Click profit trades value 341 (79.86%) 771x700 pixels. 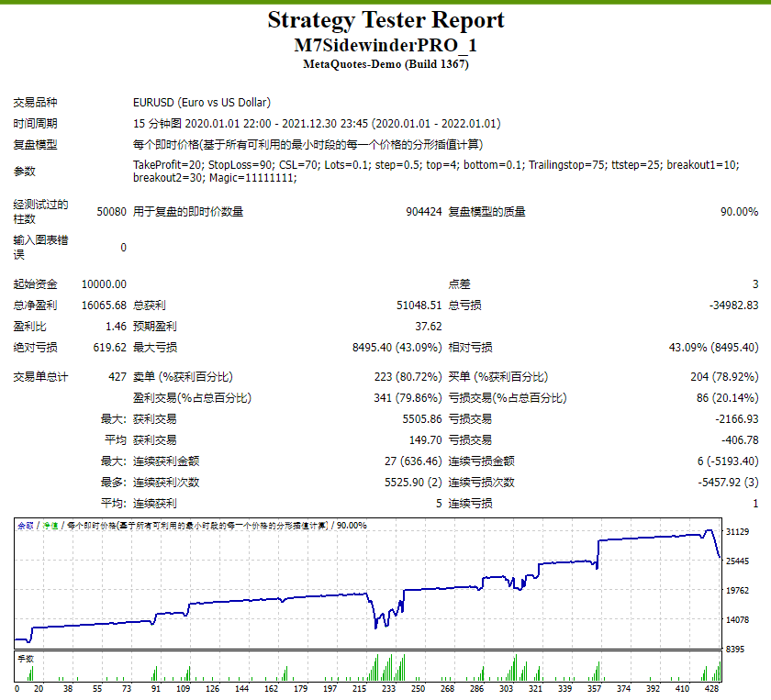tap(408, 398)
